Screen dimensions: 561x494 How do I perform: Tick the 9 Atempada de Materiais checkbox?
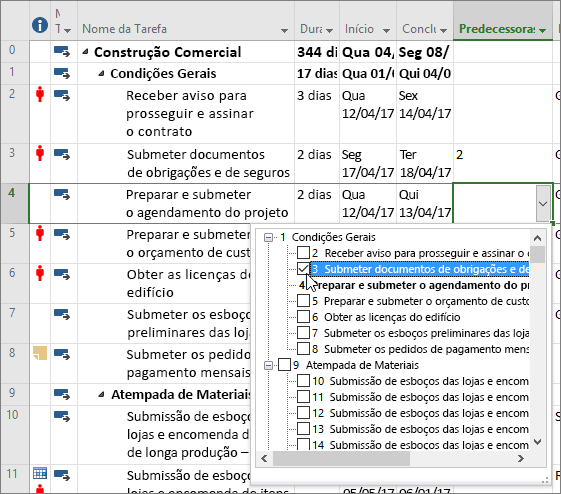point(284,365)
